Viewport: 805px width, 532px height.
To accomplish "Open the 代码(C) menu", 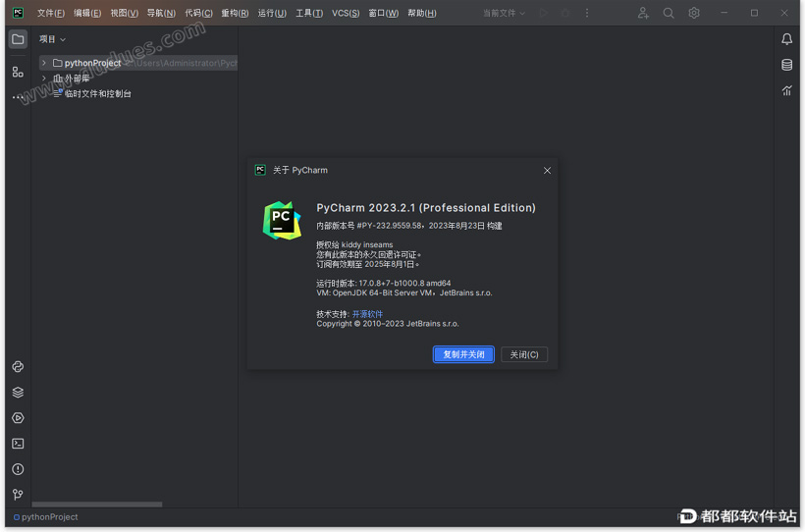I will click(x=198, y=13).
